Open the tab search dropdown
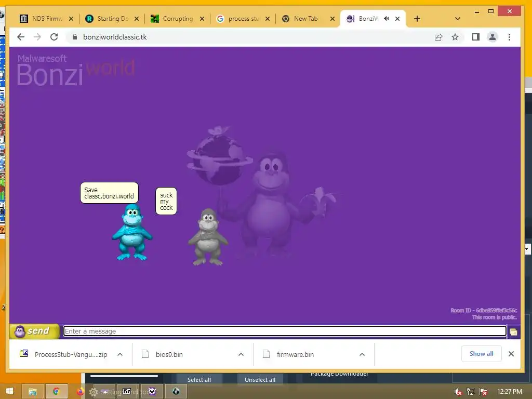 (x=457, y=19)
